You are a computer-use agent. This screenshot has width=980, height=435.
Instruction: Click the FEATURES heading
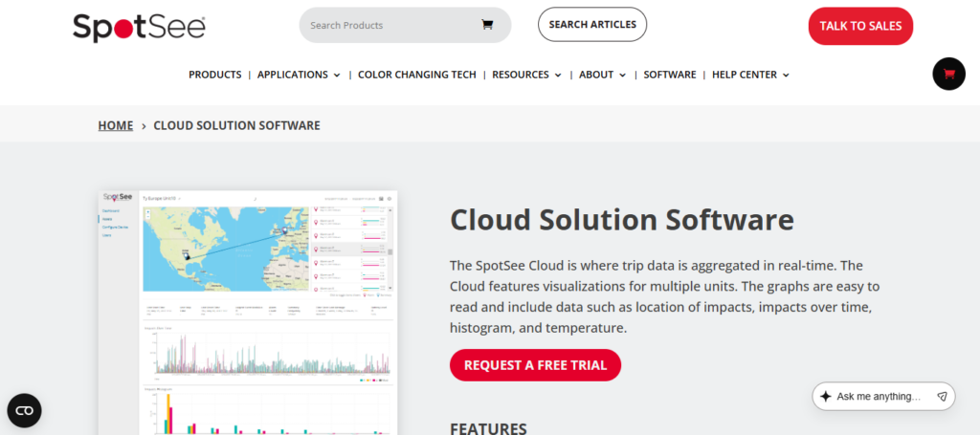click(x=488, y=428)
